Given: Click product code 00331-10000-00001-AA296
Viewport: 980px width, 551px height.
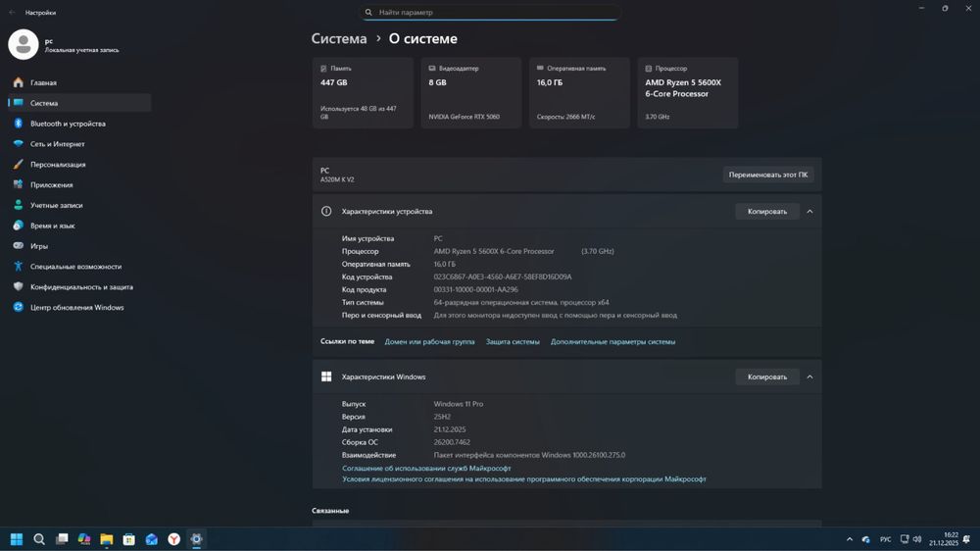Looking at the screenshot, I should coord(475,289).
